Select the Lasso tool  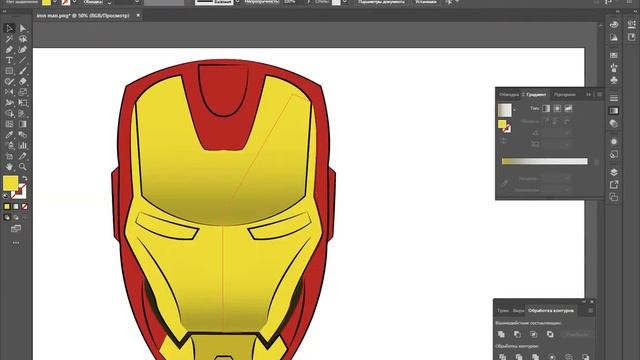(x=23, y=39)
